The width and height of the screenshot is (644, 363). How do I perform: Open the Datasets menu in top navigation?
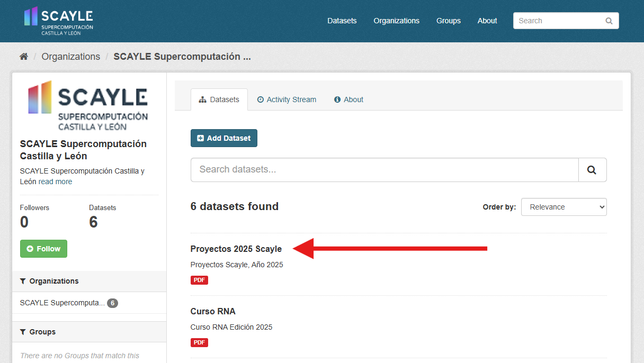click(x=342, y=21)
